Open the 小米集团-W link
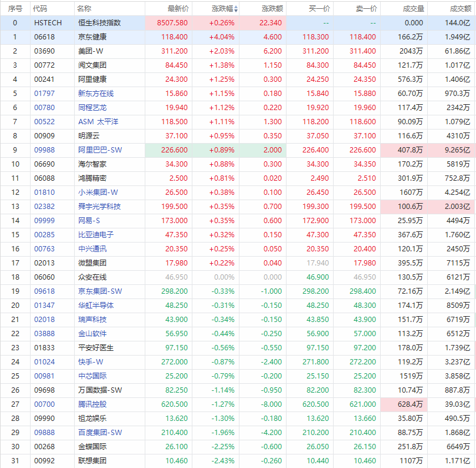Screen dimensions: 476x468 pyautogui.click(x=98, y=192)
